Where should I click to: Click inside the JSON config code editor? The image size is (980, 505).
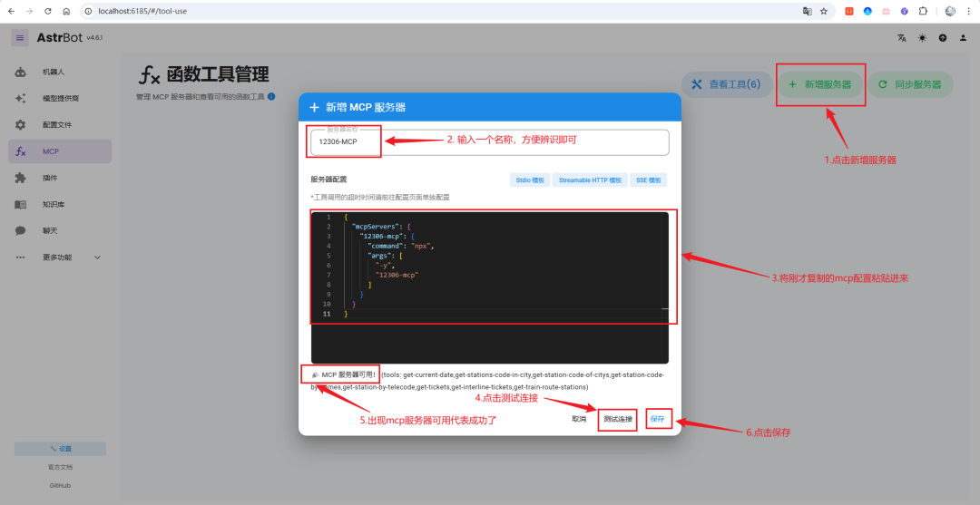(489, 287)
